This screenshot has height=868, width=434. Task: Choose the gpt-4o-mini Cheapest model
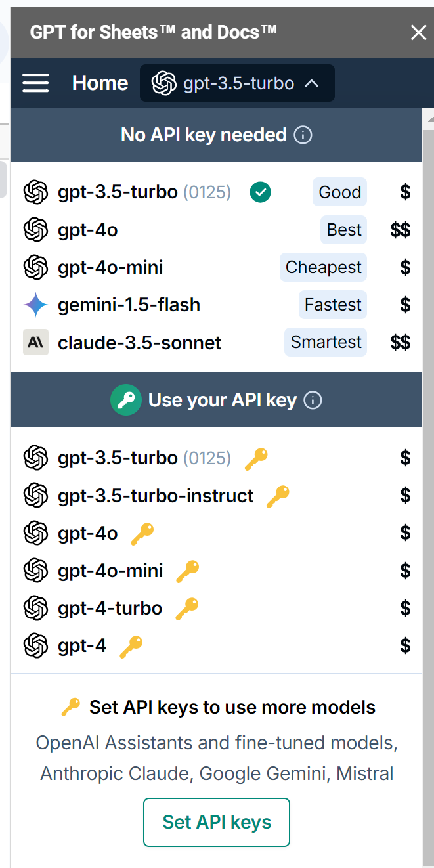[x=217, y=267]
